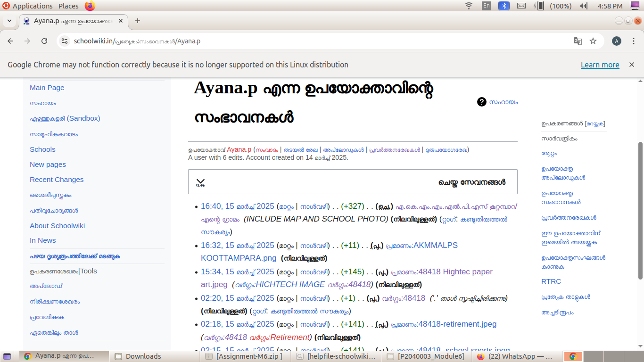Viewport: 644px width, 362px height.
Task: Bookmark page with star icon
Action: tap(593, 41)
